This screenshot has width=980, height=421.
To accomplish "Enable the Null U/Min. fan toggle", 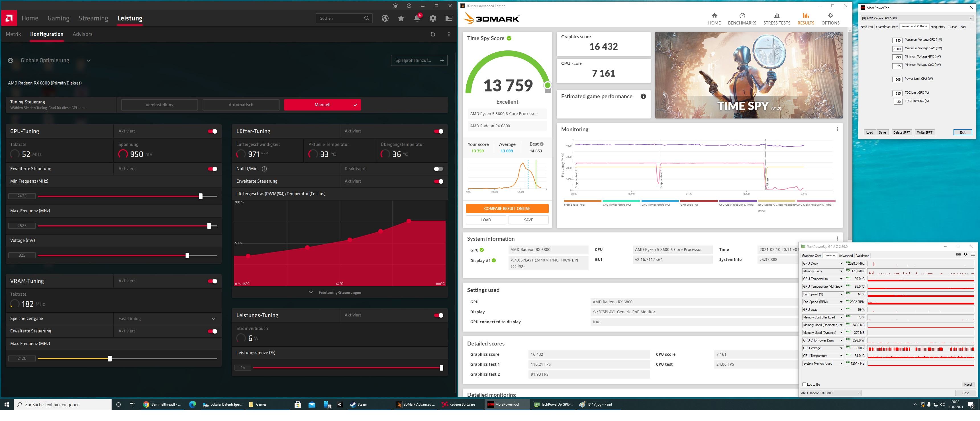I will (438, 169).
